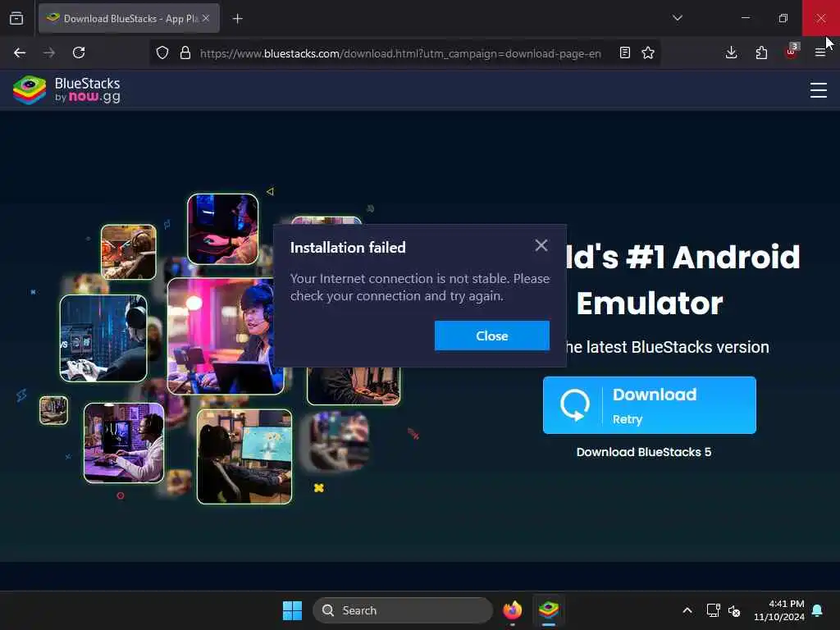Bookmark this page with star icon
Image resolution: width=840 pixels, height=630 pixels.
(648, 52)
